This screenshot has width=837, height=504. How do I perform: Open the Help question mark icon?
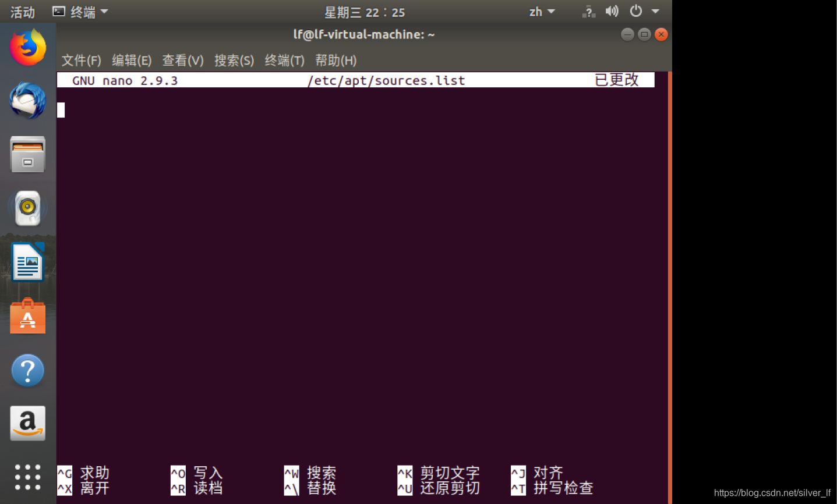(27, 370)
